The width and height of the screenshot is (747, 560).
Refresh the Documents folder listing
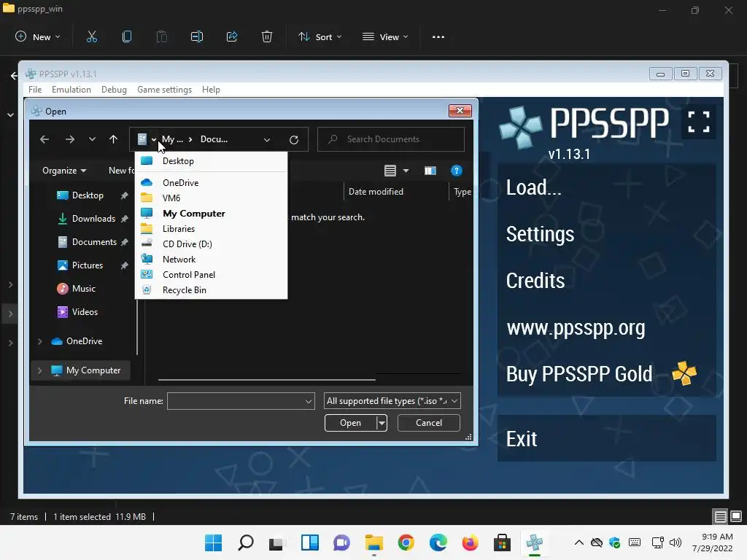(294, 139)
